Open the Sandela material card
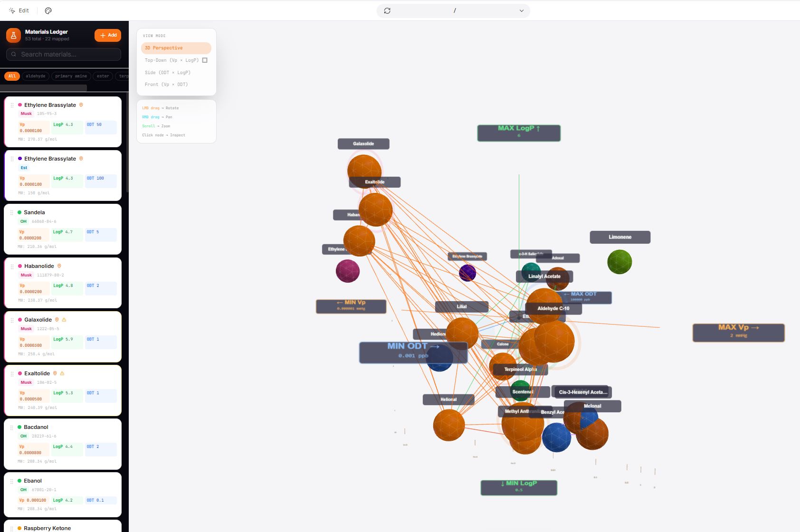The height and width of the screenshot is (532, 800). (x=63, y=229)
